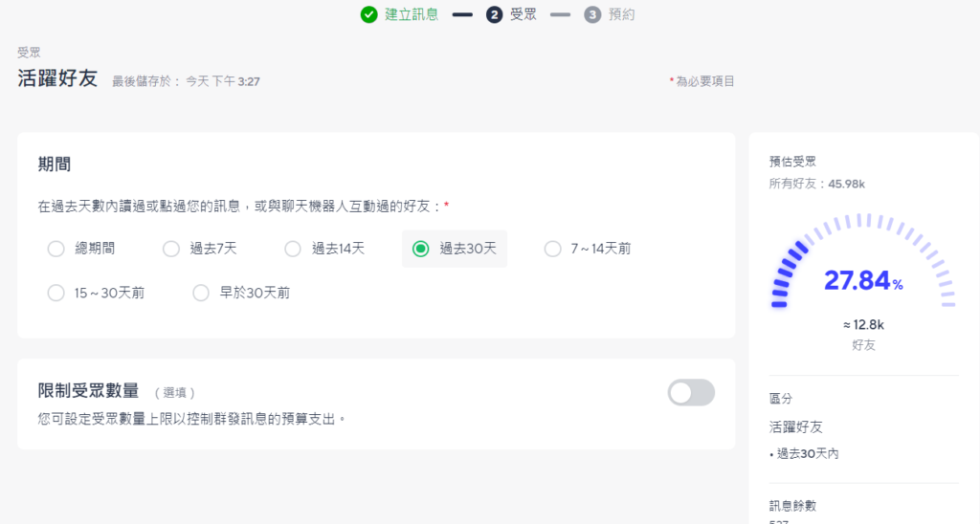Click the 活躍好友 page title
The width and height of the screenshot is (980, 524).
(57, 78)
